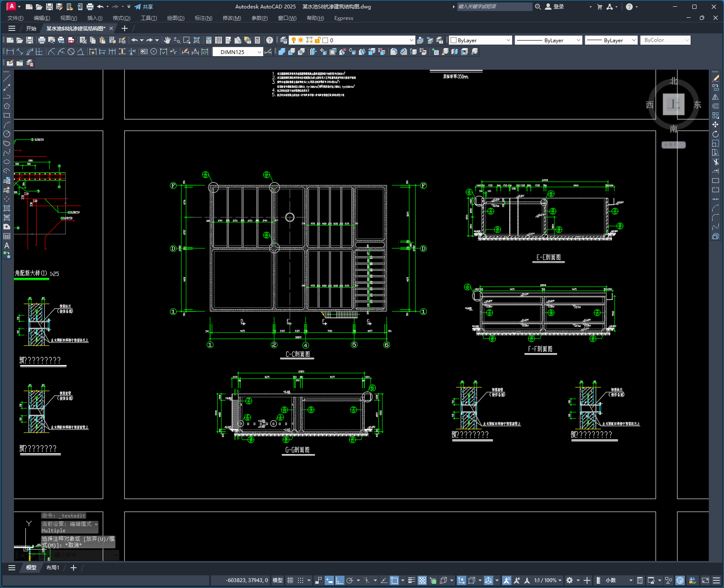Select the Pan hand tool

[x=167, y=40]
